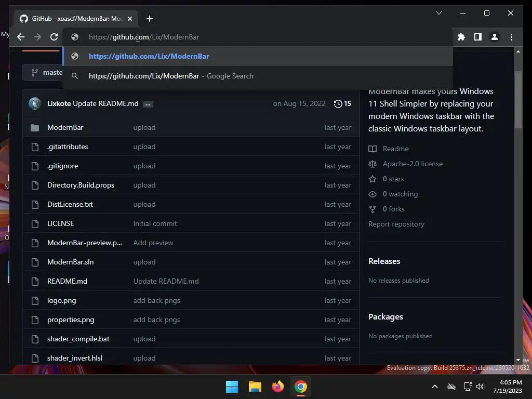
Task: Open Directory.Build.props file
Action: 81,185
